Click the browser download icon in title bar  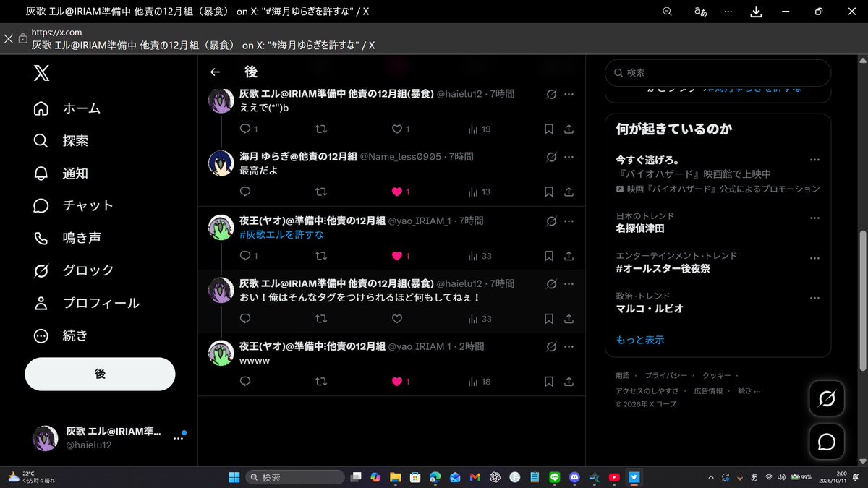756,12
